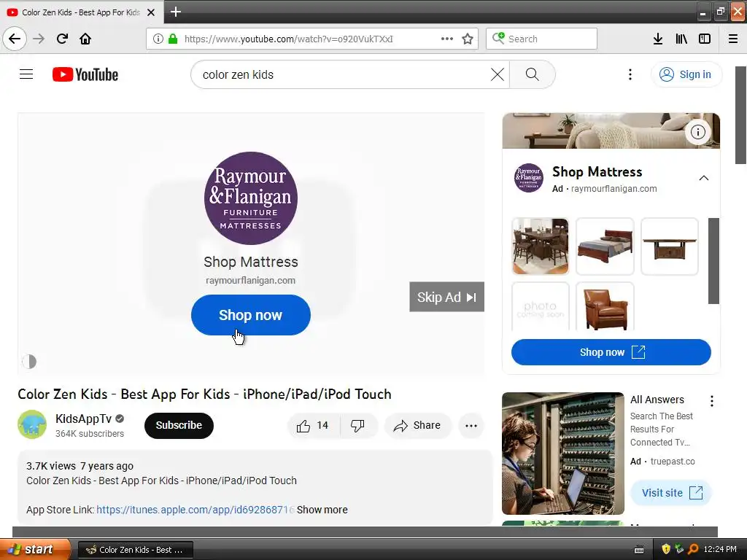
Task: Show site information icon in address bar
Action: coord(158,39)
